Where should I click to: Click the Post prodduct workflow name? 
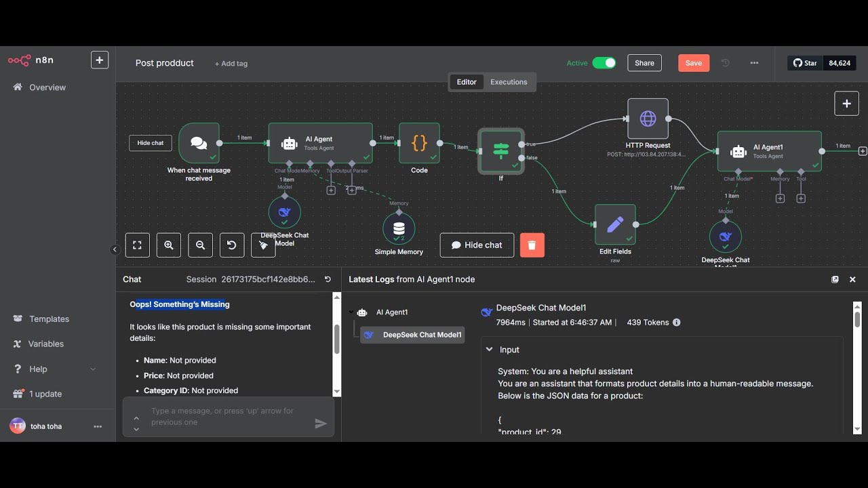coord(164,63)
